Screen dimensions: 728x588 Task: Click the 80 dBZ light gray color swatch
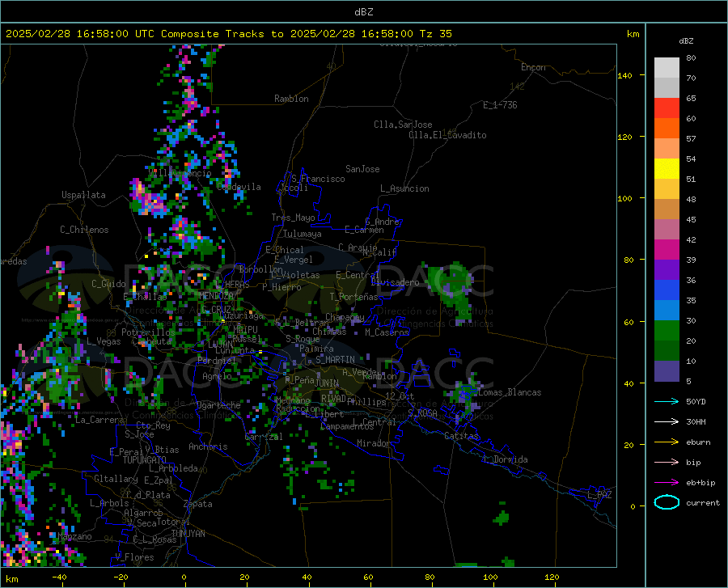click(x=667, y=67)
